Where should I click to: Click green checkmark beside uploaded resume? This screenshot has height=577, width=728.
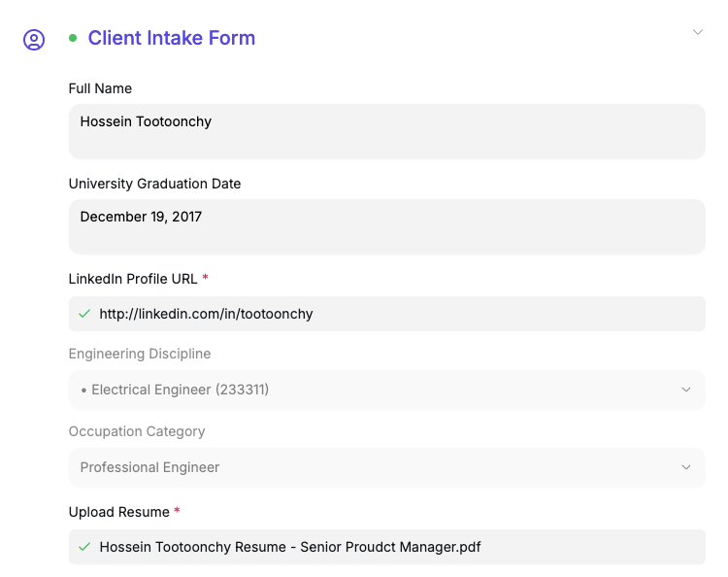(x=84, y=547)
